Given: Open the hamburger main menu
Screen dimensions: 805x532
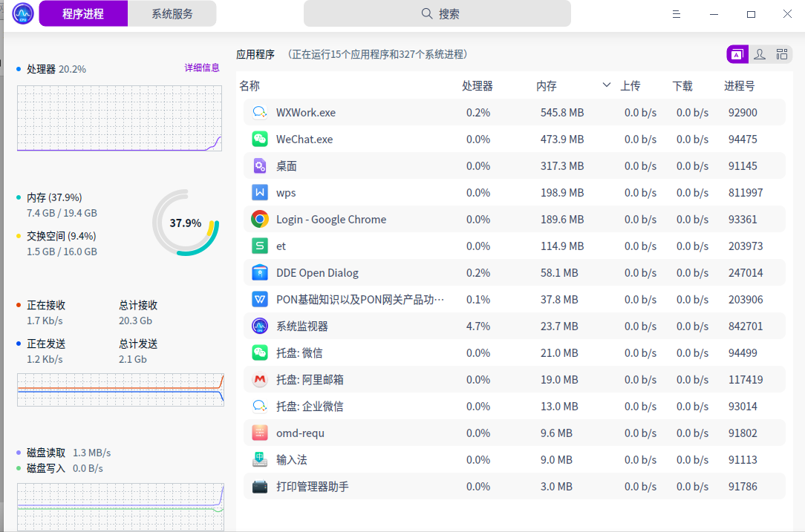Looking at the screenshot, I should click(677, 14).
